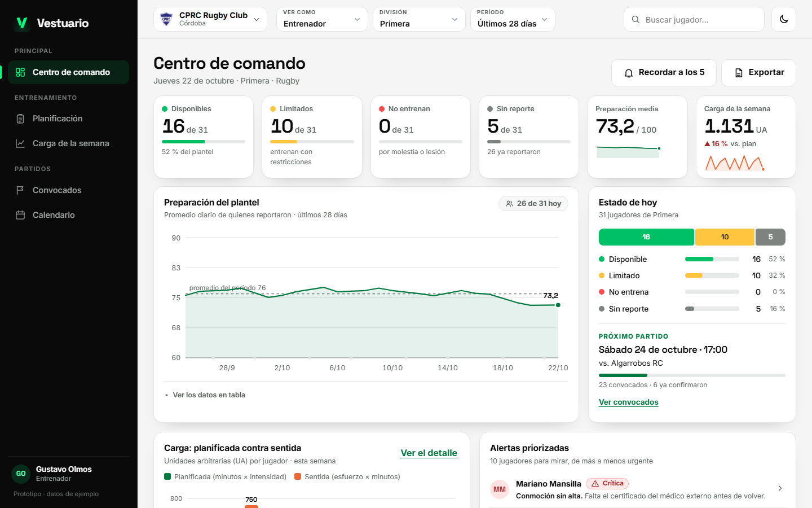Click the document icon in Exportar button
This screenshot has height=508, width=812.
[x=739, y=73]
